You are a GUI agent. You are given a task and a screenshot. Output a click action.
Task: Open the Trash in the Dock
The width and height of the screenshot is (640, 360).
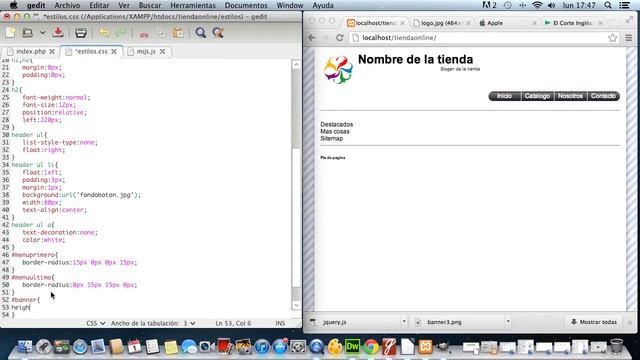coord(616,346)
